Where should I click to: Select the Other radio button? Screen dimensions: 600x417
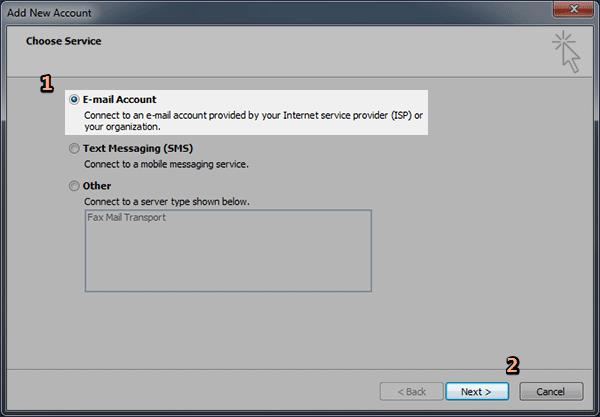[74, 186]
